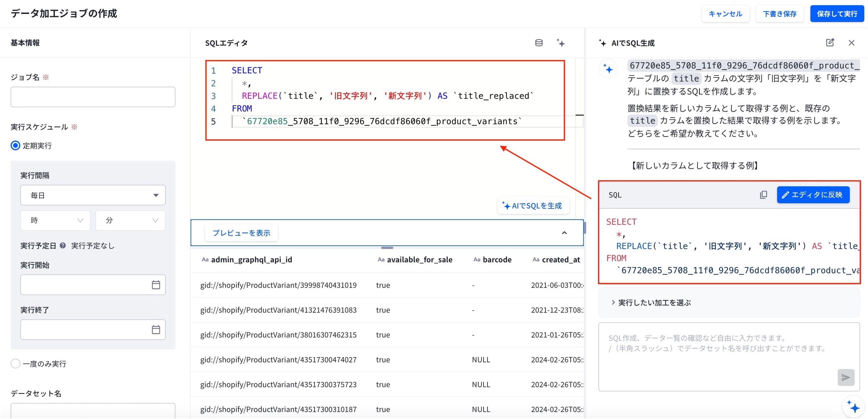Image resolution: width=868 pixels, height=419 pixels.
Task: Collapse the preview panel with chevron
Action: tap(565, 233)
